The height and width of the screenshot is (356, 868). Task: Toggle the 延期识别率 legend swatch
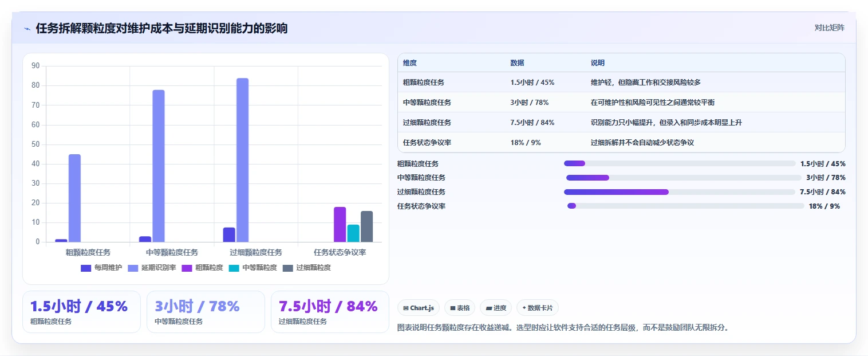point(133,268)
